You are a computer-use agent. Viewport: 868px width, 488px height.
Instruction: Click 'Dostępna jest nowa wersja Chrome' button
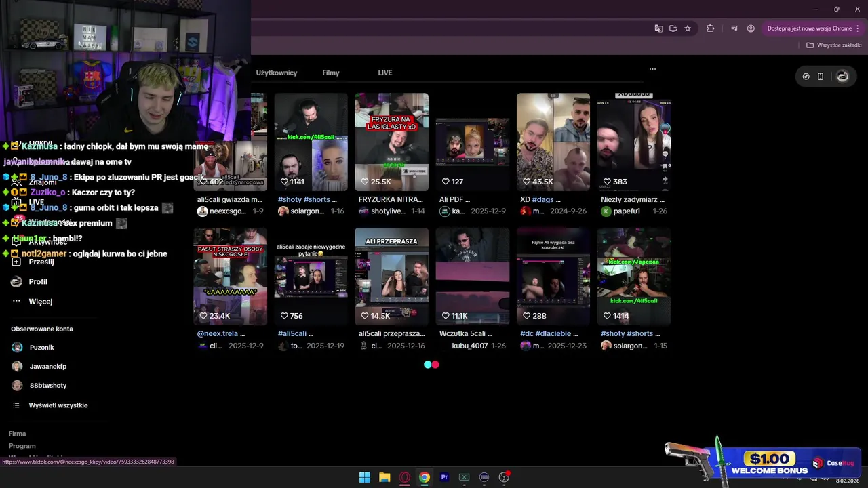809,28
